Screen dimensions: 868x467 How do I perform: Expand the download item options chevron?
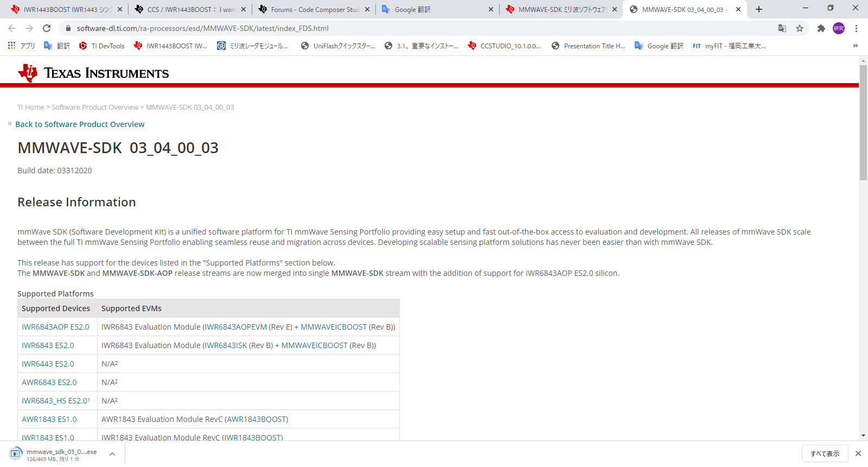click(x=112, y=454)
